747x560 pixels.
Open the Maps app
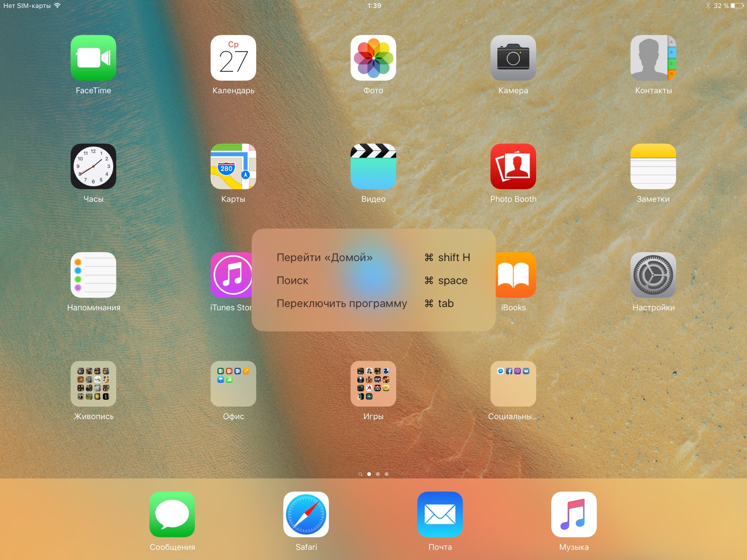point(233,166)
